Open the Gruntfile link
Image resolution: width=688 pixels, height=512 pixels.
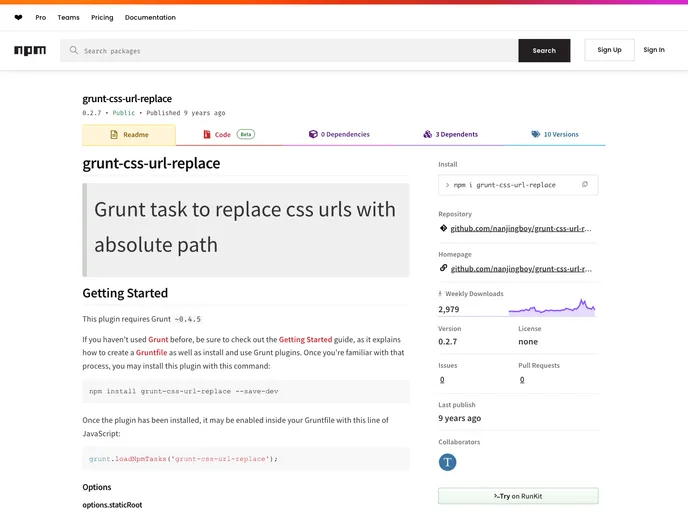151,353
